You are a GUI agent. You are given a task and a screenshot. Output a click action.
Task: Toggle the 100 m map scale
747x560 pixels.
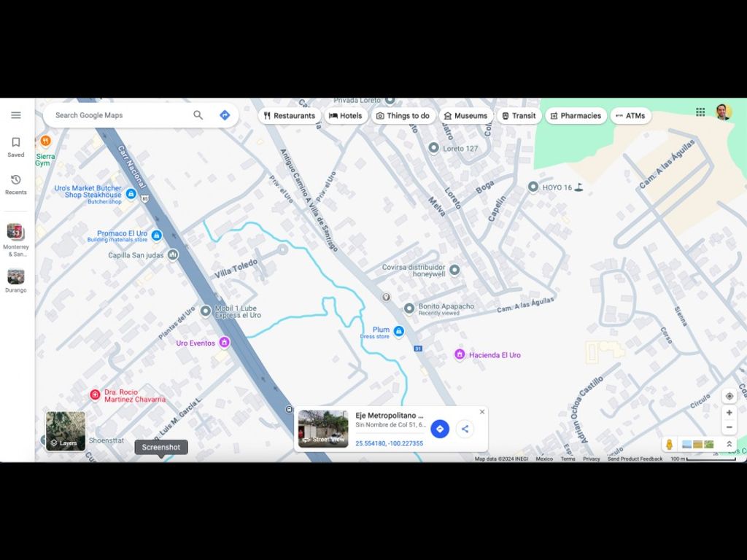coord(703,459)
